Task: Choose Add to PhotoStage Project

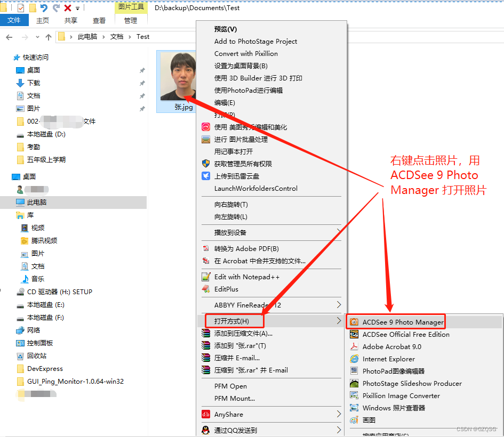Action: pyautogui.click(x=255, y=42)
